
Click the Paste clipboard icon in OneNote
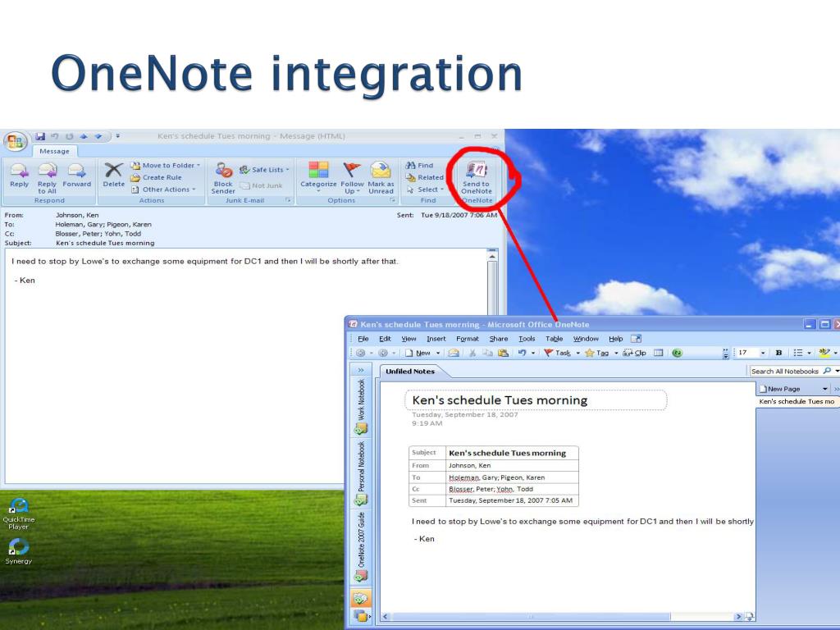point(503,353)
